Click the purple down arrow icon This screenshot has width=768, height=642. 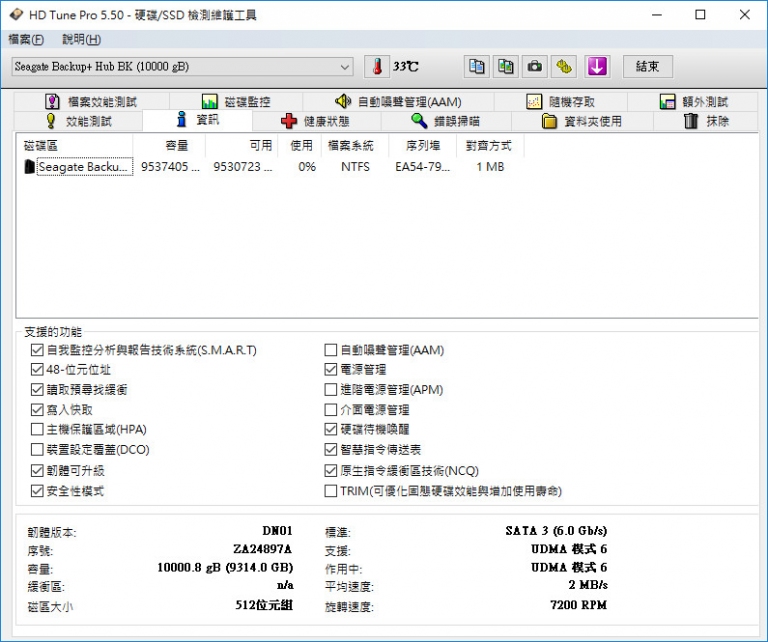click(597, 66)
